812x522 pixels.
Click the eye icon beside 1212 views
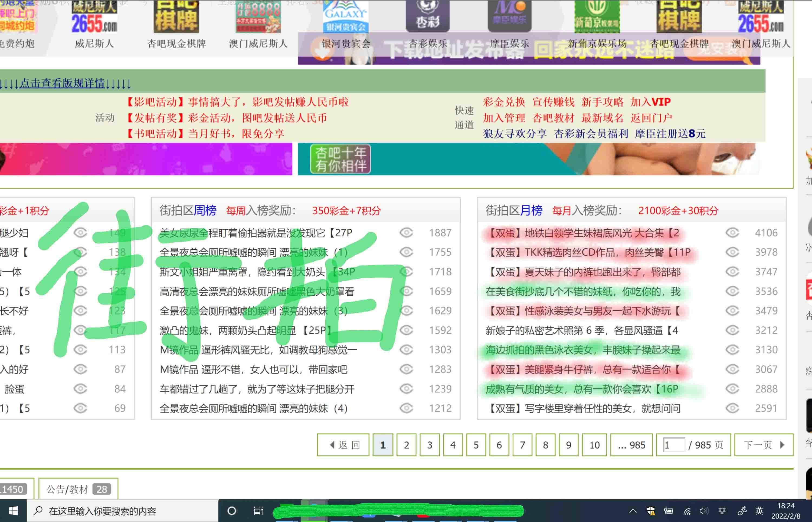point(406,408)
